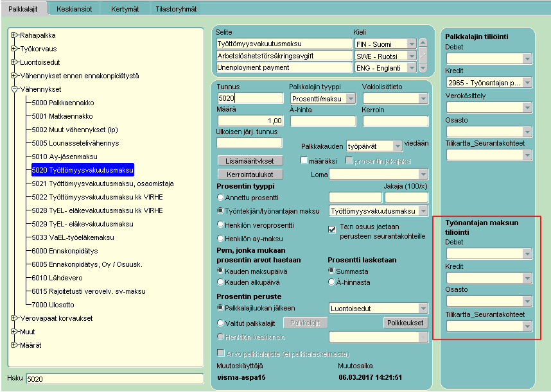Expand Vähennykset ennen ennakonpidätystä node
Screen dimensions: 551x392
(x=14, y=76)
